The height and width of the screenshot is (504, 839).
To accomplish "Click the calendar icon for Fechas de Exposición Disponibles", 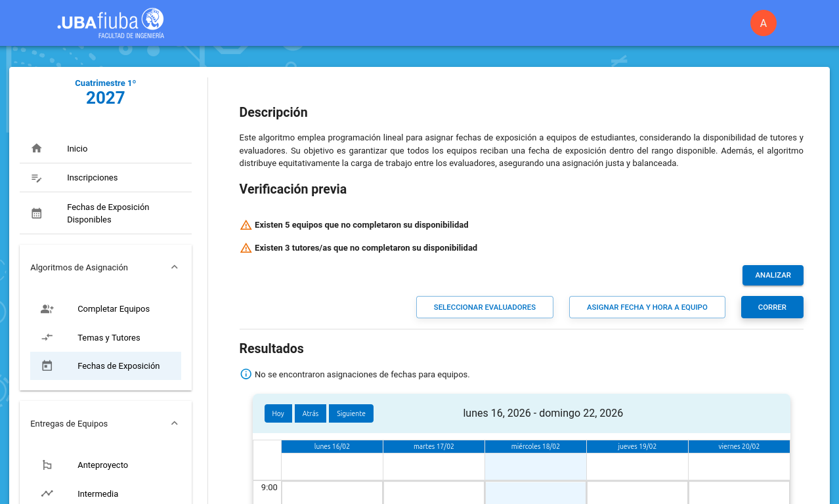I will point(37,213).
